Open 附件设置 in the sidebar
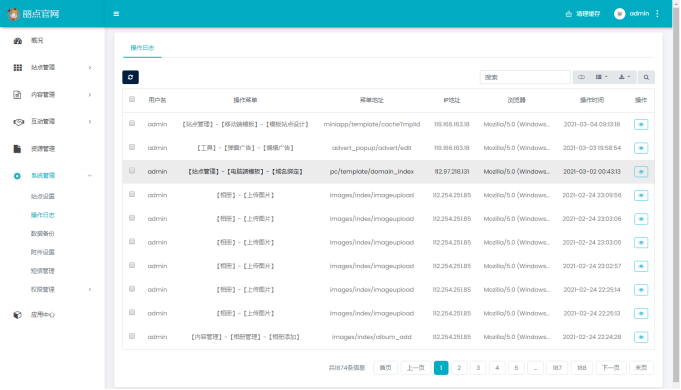 coord(43,252)
